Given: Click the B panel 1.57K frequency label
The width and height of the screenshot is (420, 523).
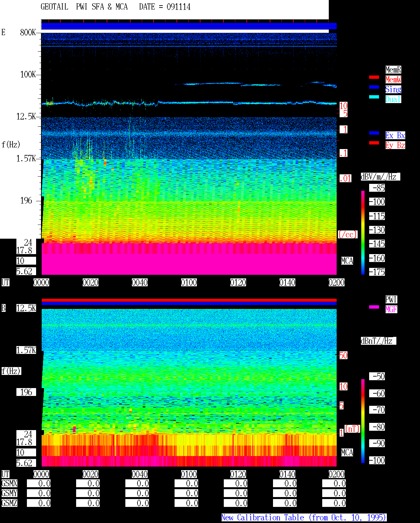Looking at the screenshot, I should point(26,350).
